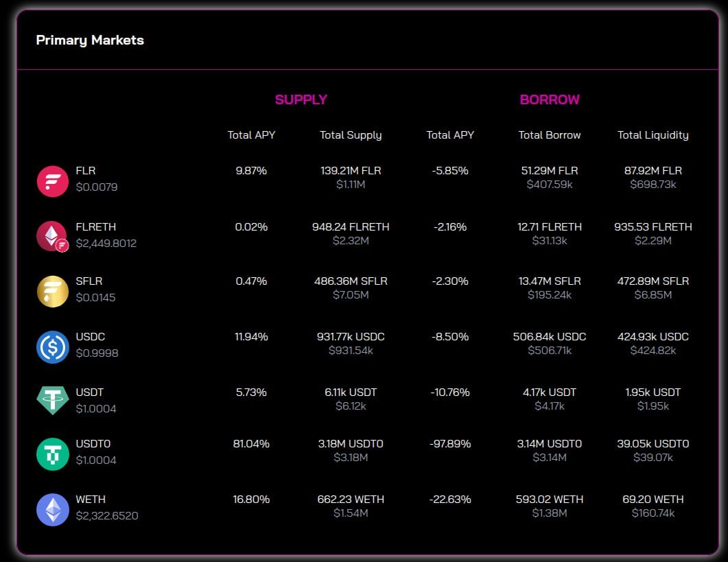The width and height of the screenshot is (728, 562).
Task: Open the FLR market name
Action: 86,170
